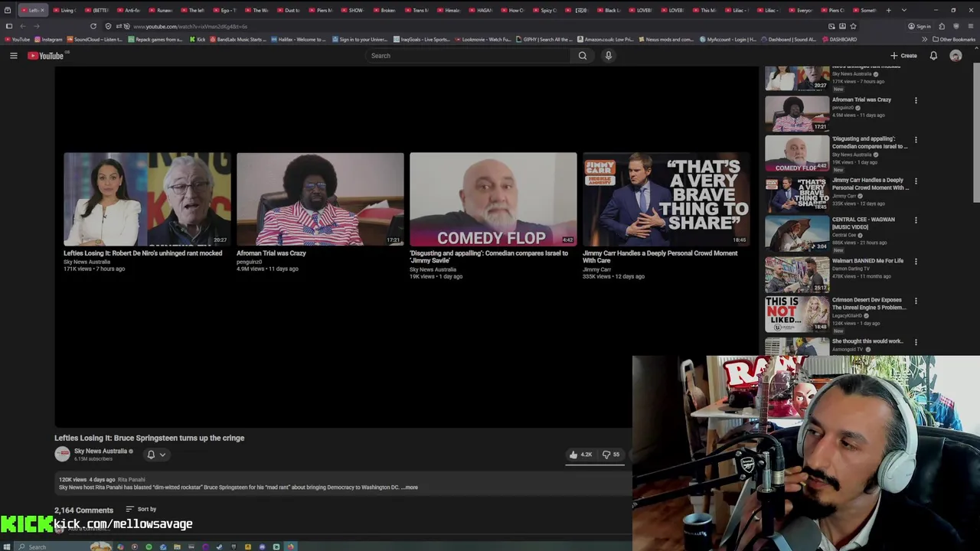
Task: Open the BandLab Music Starts bookmark
Action: [238, 39]
